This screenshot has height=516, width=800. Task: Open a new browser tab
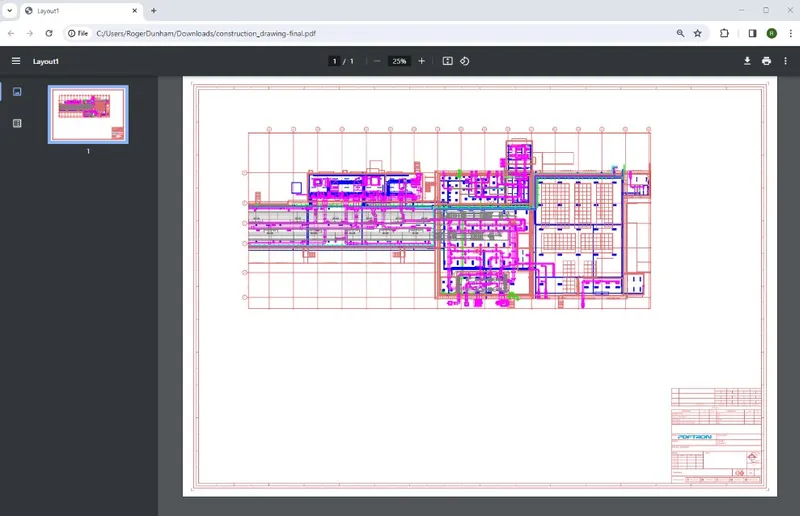point(154,10)
